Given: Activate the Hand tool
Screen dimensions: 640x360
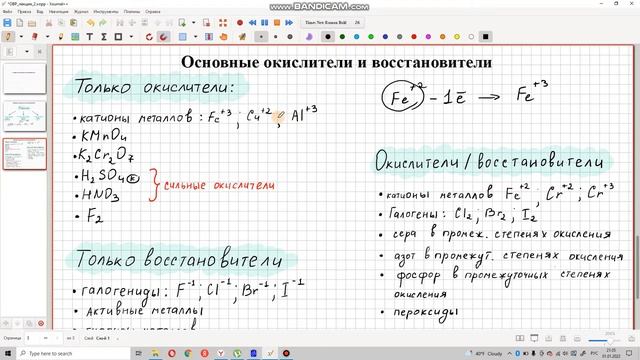Looking at the screenshot, I should coord(223,37).
